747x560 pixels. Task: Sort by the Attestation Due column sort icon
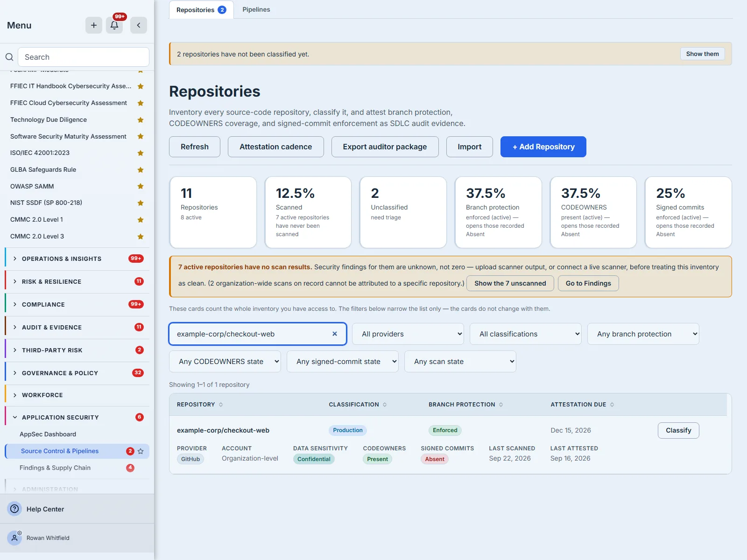612,405
